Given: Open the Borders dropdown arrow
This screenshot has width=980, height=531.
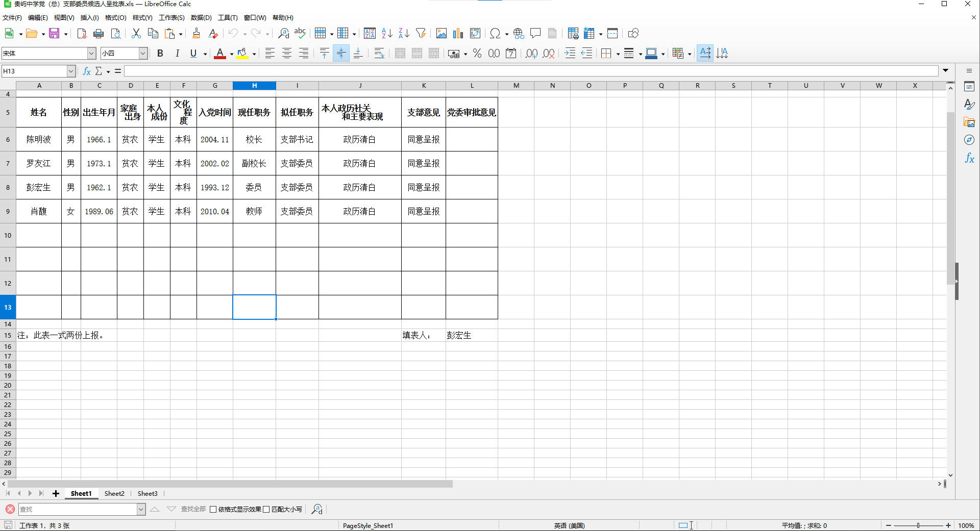Looking at the screenshot, I should coord(618,54).
